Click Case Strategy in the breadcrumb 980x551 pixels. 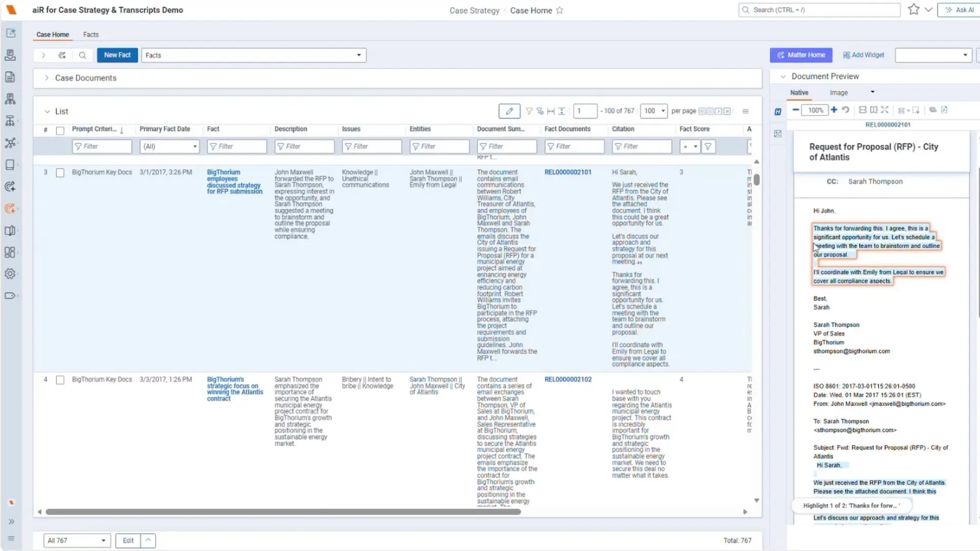[474, 10]
